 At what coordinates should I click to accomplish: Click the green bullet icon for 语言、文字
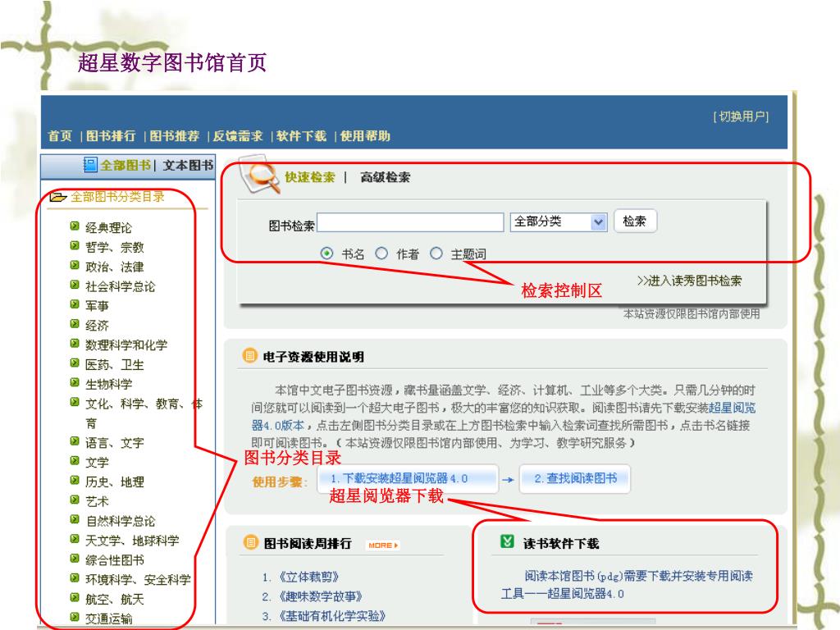(x=75, y=441)
